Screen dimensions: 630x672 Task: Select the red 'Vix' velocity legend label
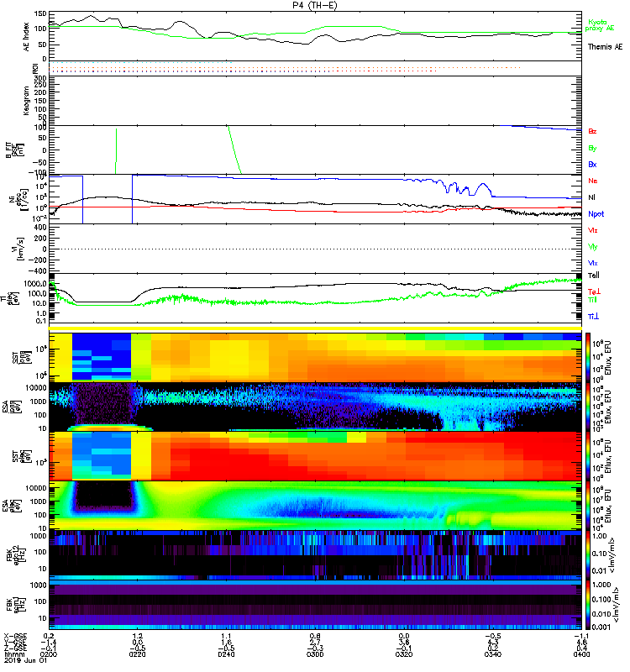pyautogui.click(x=593, y=230)
